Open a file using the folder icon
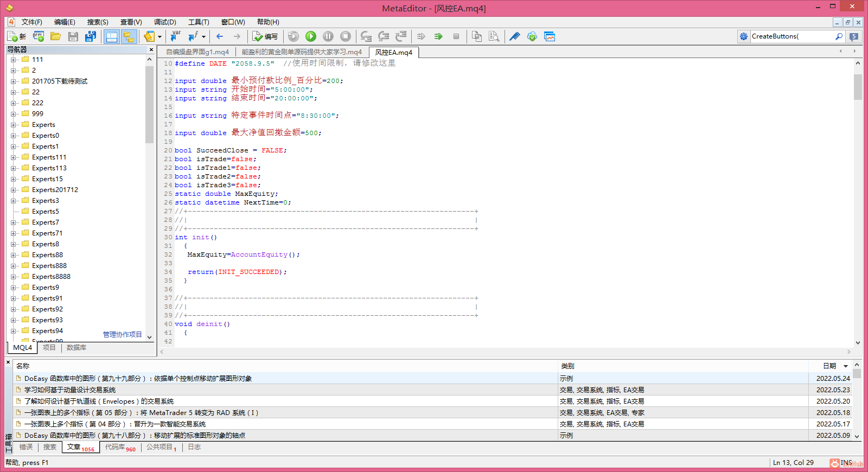The image size is (868, 472). 55,36
